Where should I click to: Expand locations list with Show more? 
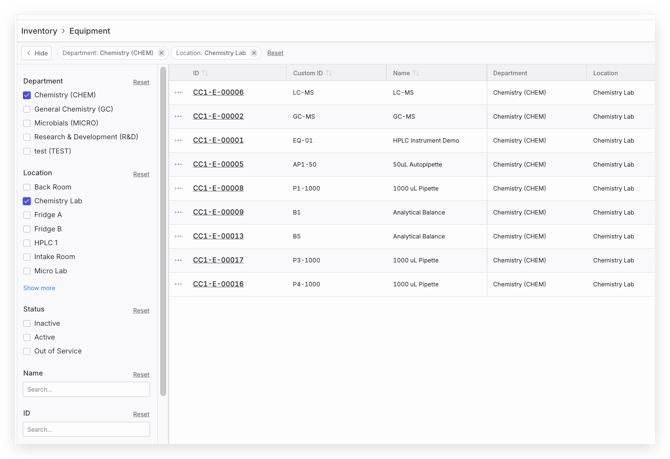tap(39, 288)
